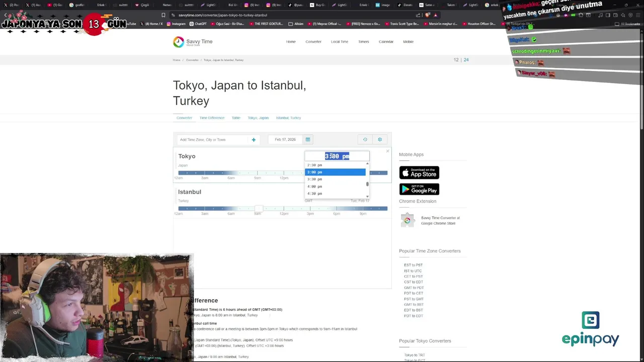Click the Brave shields icon
This screenshot has width=644, height=362.
[x=427, y=15]
